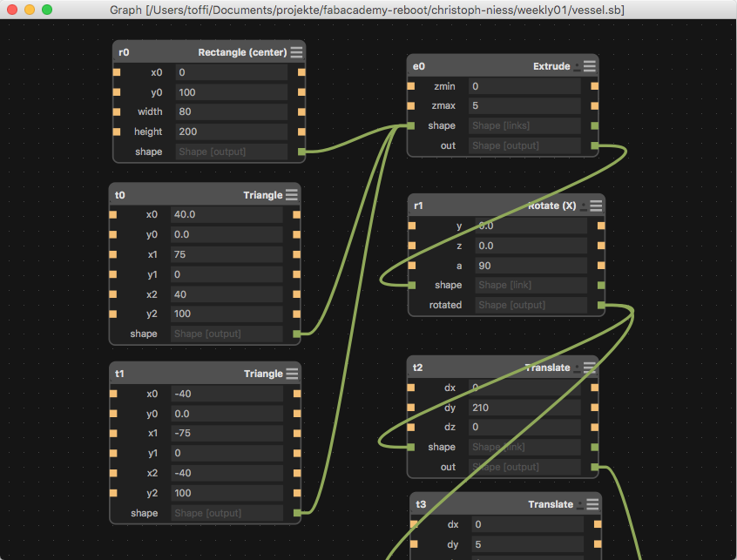
Task: Click t2 out green output port
Action: click(595, 467)
